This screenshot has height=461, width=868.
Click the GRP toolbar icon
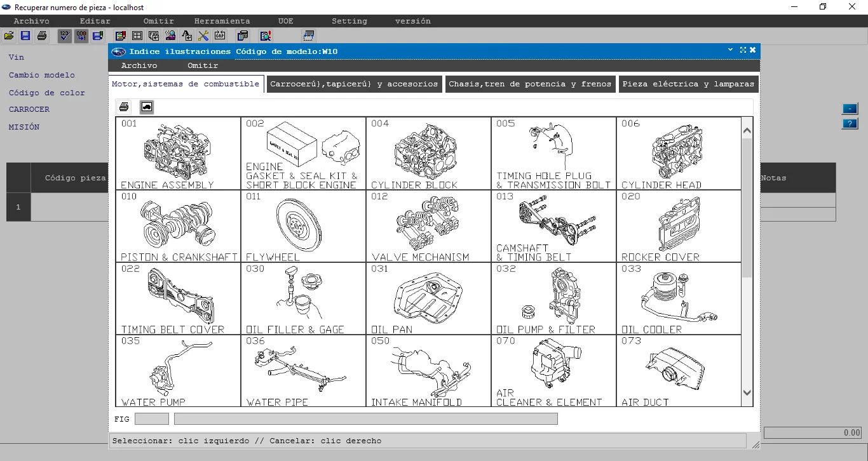click(x=220, y=36)
